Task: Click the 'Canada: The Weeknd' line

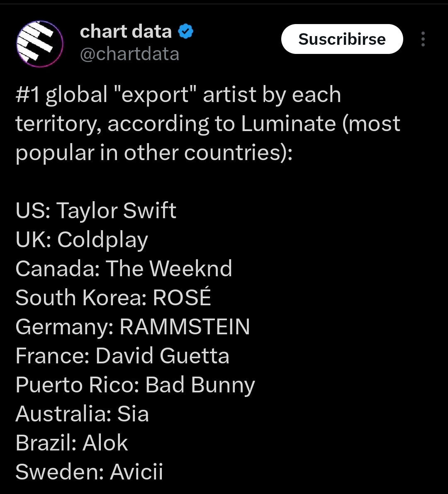Action: pyautogui.click(x=124, y=268)
